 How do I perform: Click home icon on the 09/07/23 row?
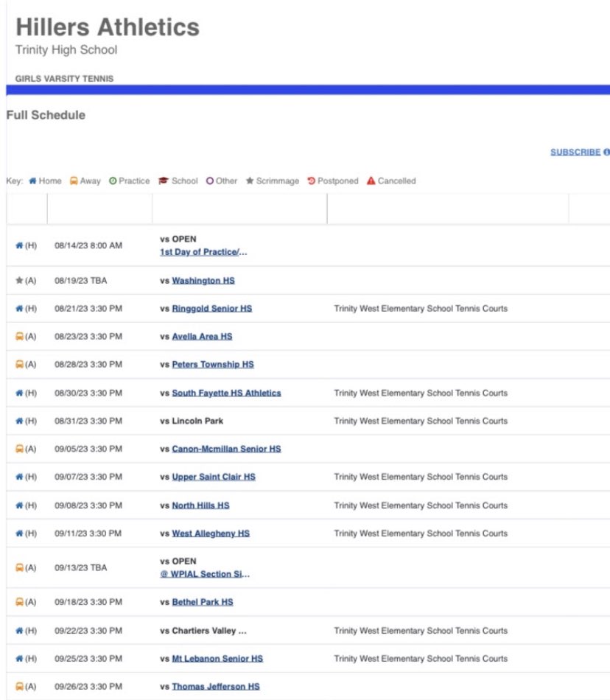[x=19, y=477]
